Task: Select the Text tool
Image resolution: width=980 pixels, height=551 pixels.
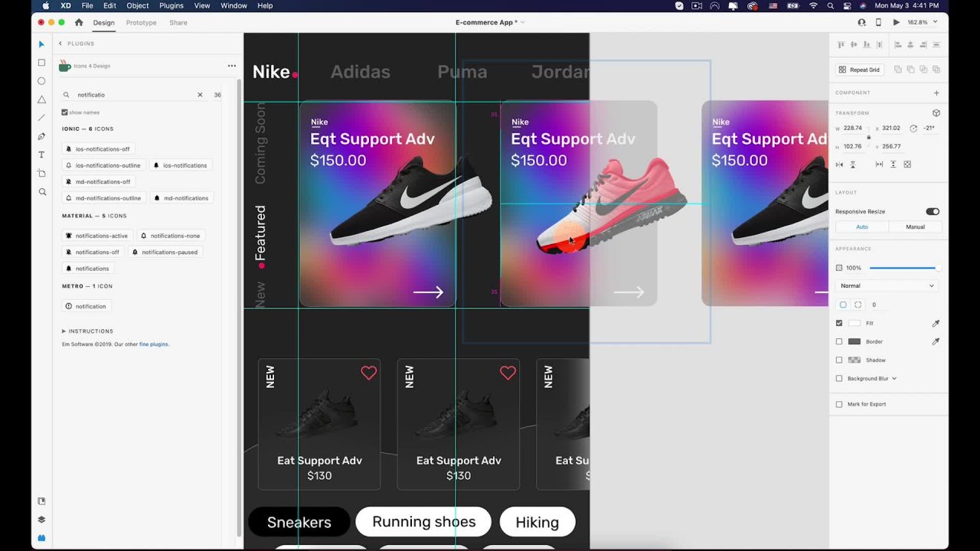Action: (x=41, y=155)
